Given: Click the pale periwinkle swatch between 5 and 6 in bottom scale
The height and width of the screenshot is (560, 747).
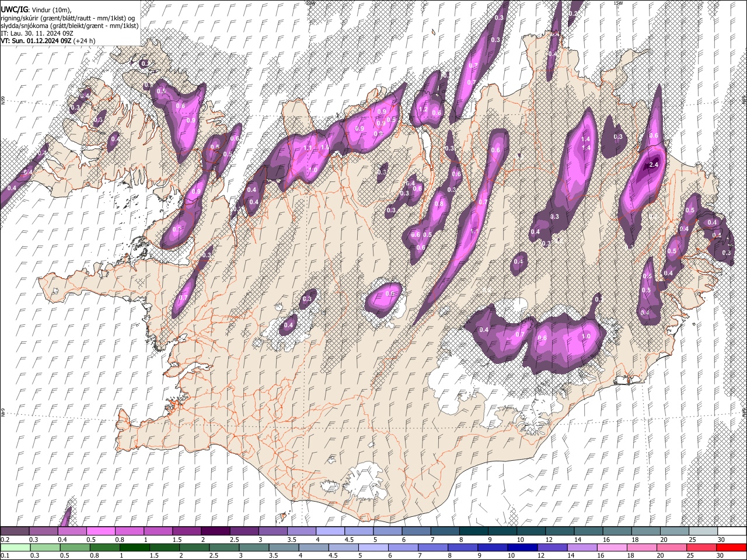Looking at the screenshot, I should 373,547.
